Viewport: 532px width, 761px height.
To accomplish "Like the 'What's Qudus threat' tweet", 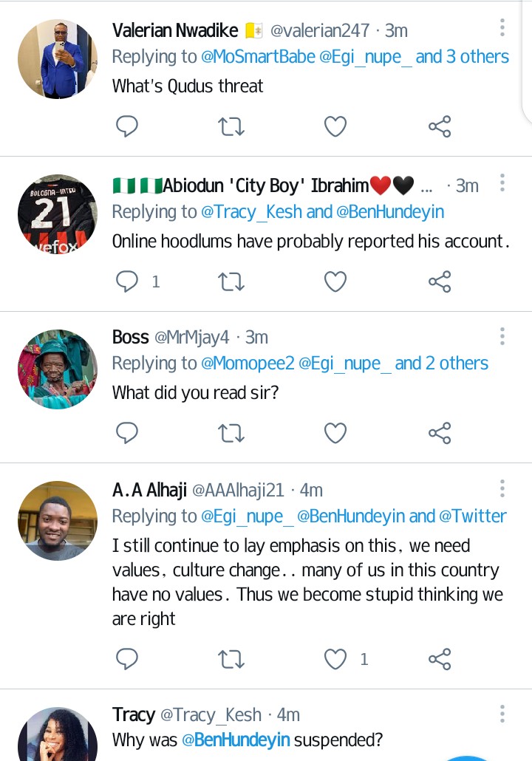I will pyautogui.click(x=335, y=127).
